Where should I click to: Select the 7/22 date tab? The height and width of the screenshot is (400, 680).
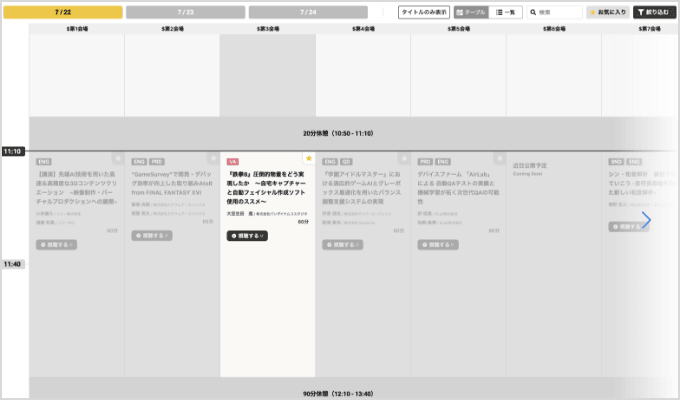coord(63,12)
